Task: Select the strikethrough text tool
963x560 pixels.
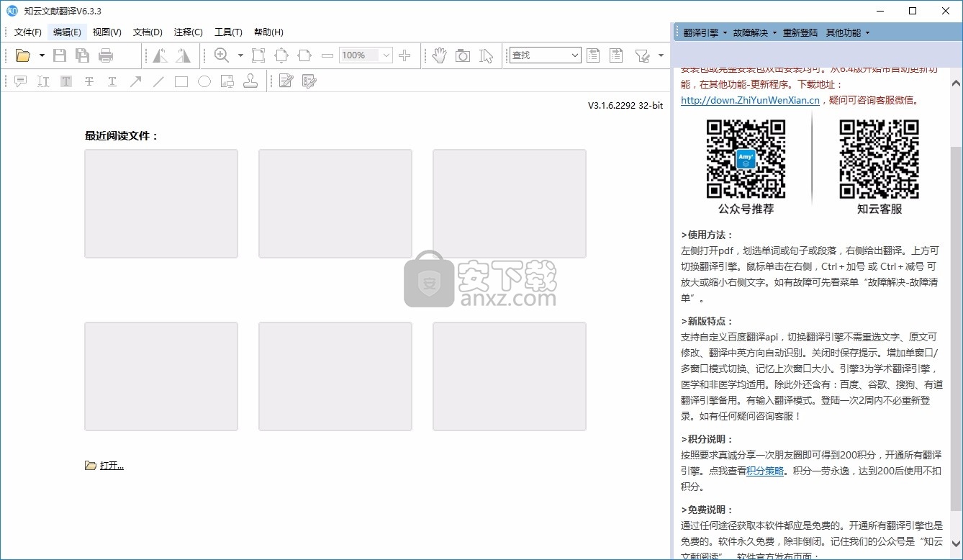Action: click(x=89, y=81)
